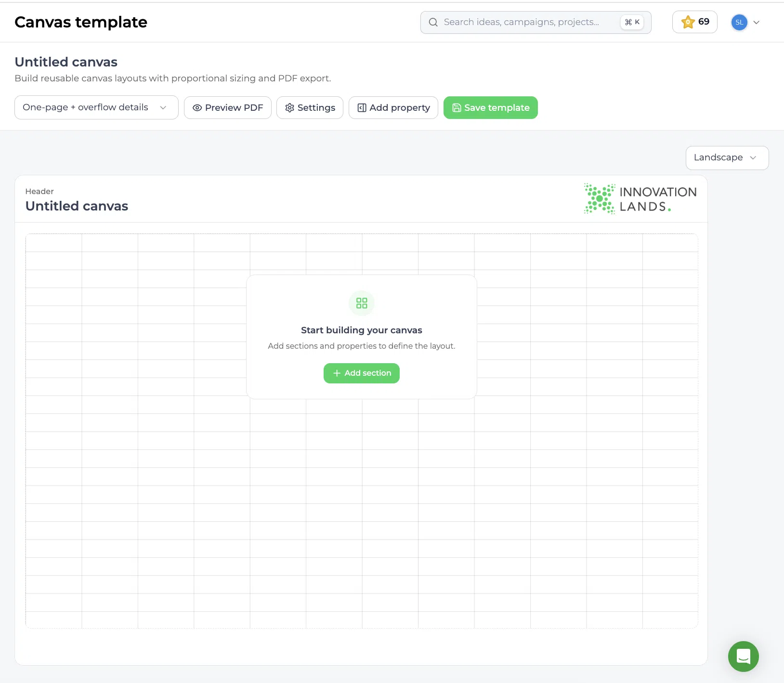Click the green Add section button
The width and height of the screenshot is (784, 683).
(x=362, y=373)
